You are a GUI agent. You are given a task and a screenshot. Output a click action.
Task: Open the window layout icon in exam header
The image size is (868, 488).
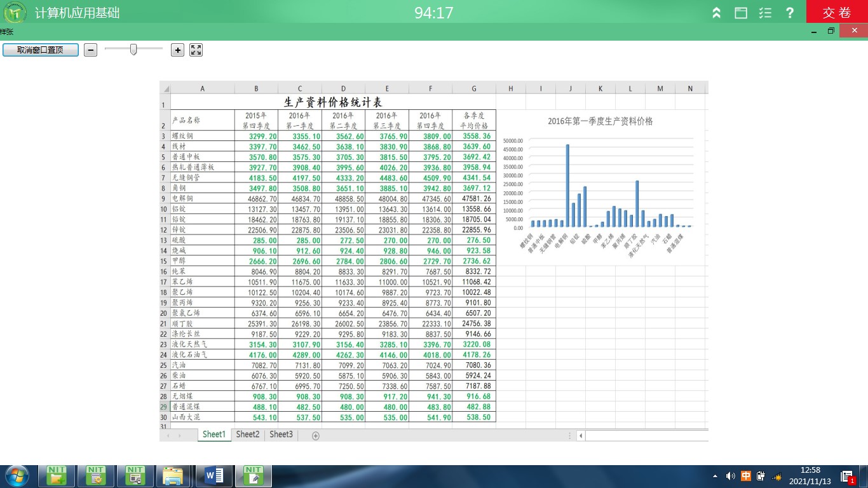coord(741,13)
